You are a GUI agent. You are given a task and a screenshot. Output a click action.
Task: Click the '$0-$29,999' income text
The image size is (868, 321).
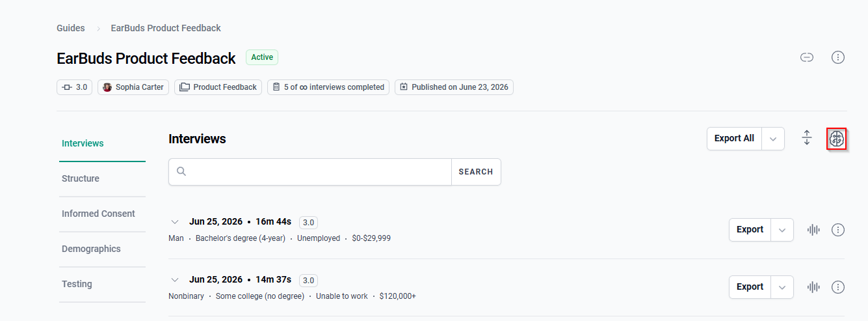coord(371,238)
